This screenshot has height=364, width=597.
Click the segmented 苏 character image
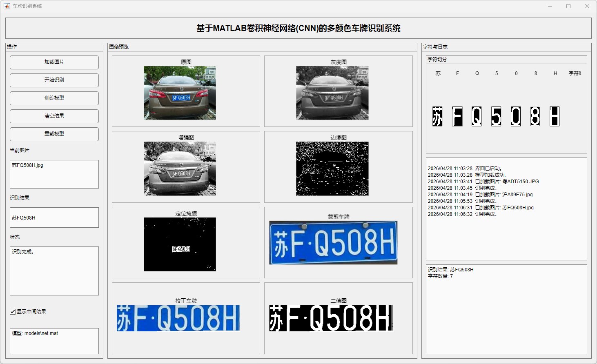pos(437,116)
